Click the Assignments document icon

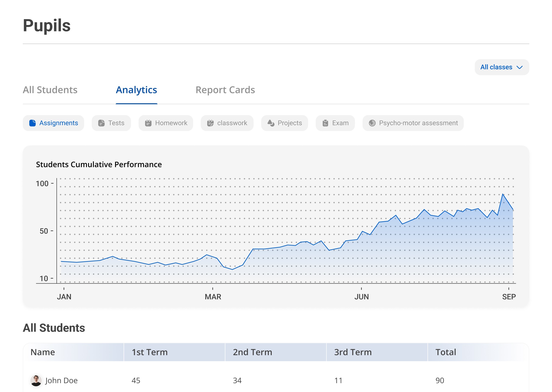(32, 123)
